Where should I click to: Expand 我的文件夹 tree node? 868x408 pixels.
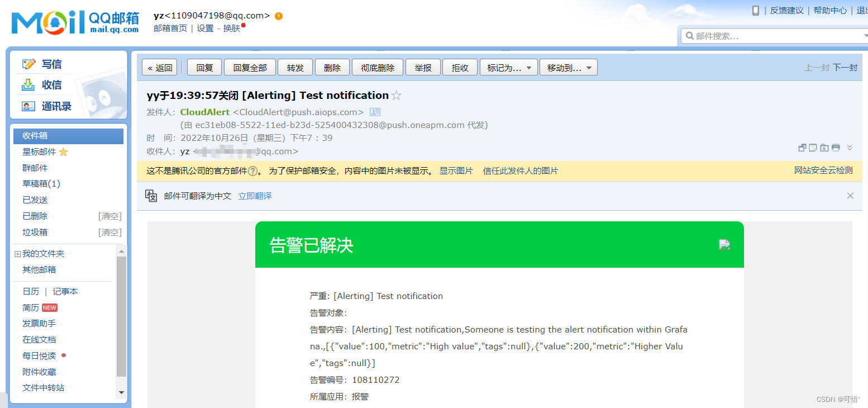[x=17, y=254]
